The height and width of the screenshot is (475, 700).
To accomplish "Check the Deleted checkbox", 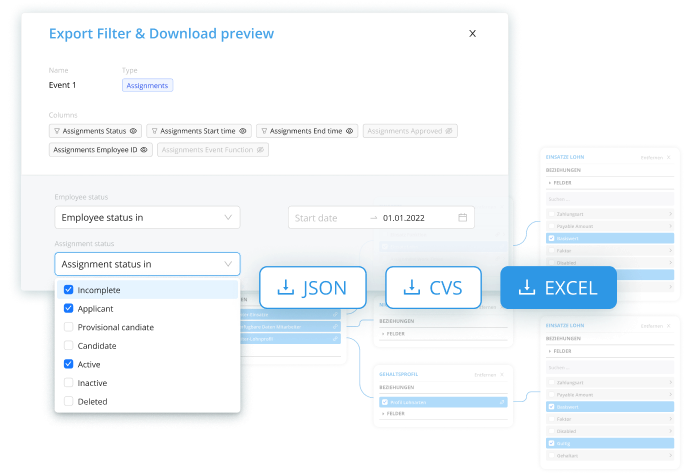I will (68, 401).
